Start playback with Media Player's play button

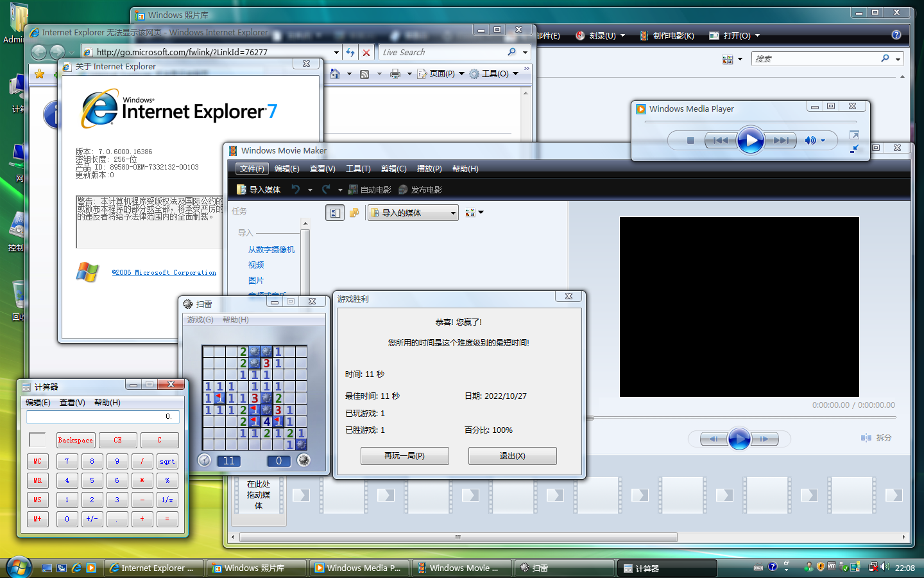point(750,140)
